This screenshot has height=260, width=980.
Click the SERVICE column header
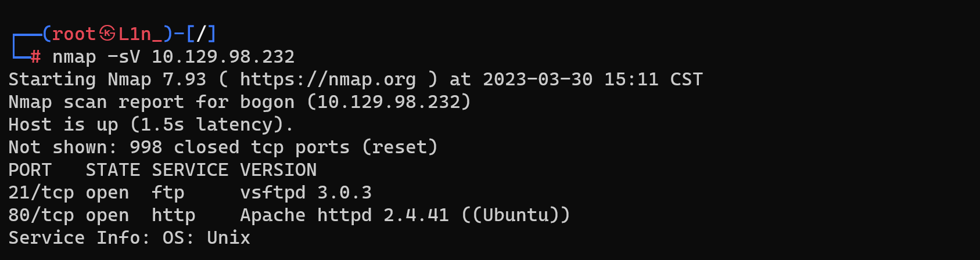tap(190, 170)
